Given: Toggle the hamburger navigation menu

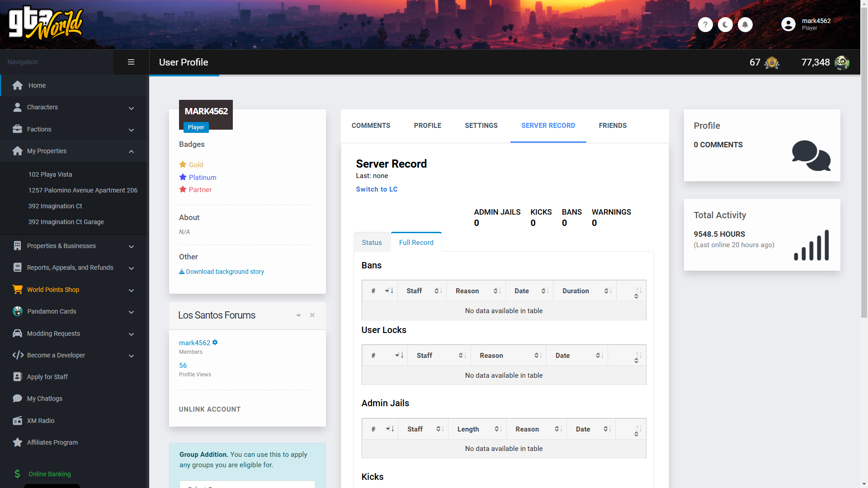Looking at the screenshot, I should pyautogui.click(x=131, y=62).
